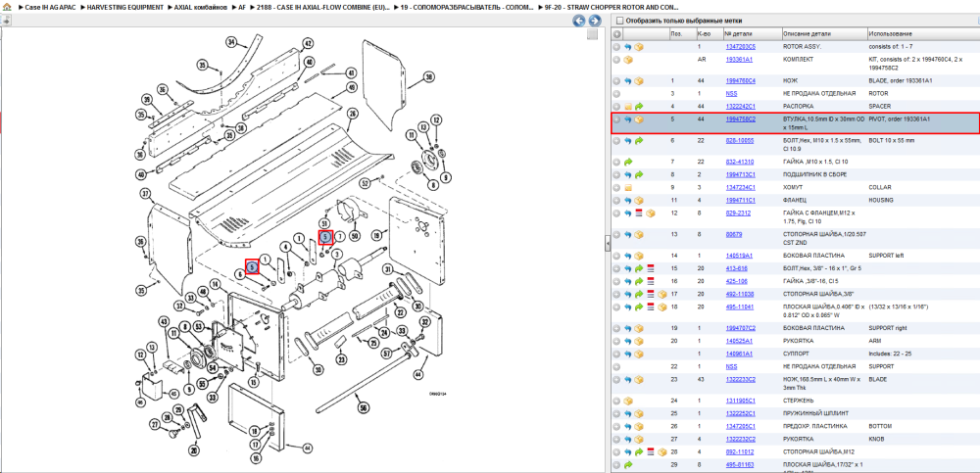This screenshot has width=980, height=473.
Task: Click the red list icon in 892-11012 row
Action: [x=650, y=451]
